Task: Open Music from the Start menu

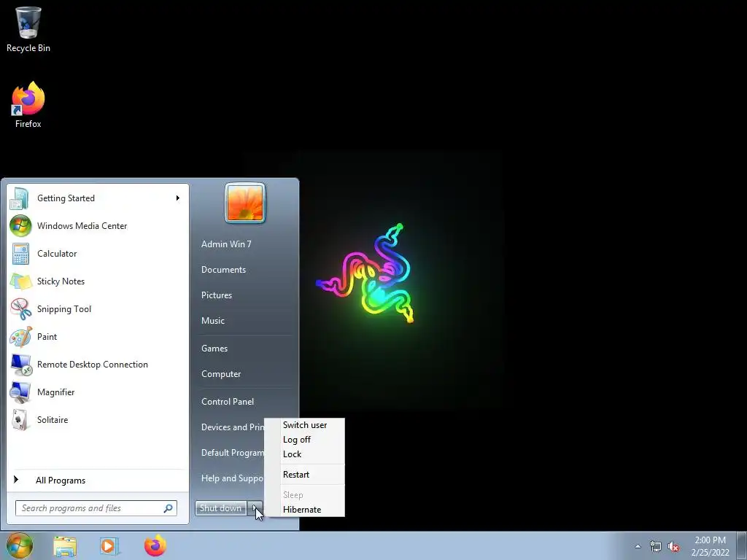Action: pyautogui.click(x=213, y=321)
